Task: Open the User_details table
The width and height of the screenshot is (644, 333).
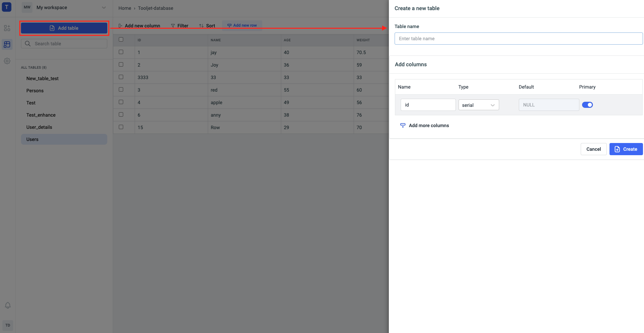Action: click(39, 127)
